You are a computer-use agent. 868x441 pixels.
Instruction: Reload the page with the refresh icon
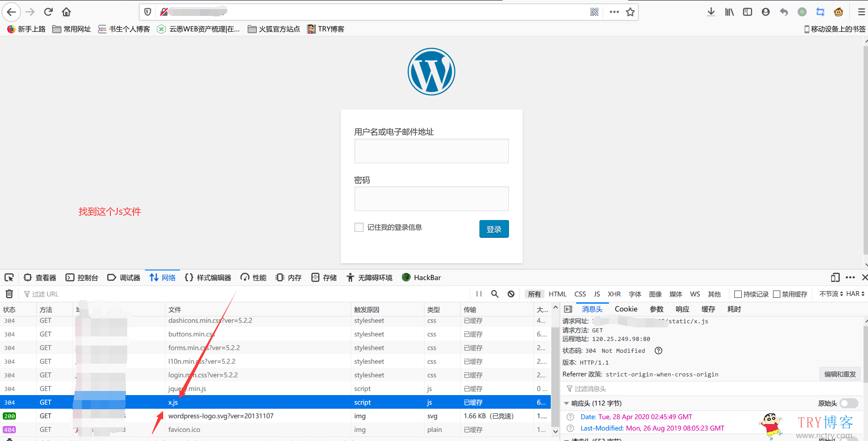[x=49, y=12]
